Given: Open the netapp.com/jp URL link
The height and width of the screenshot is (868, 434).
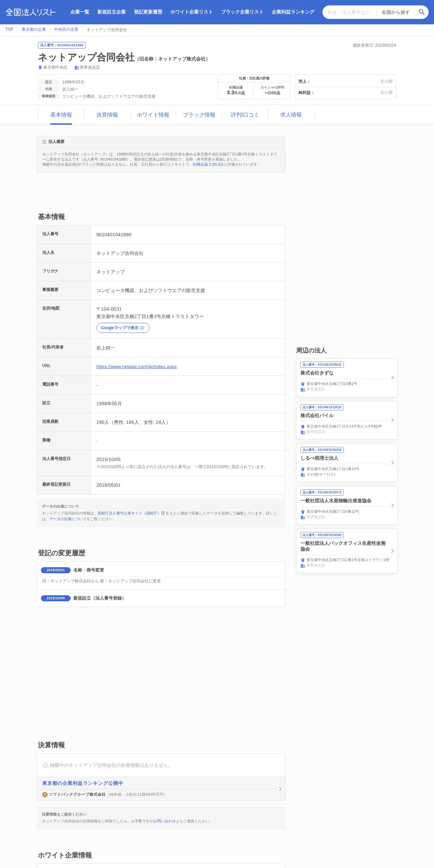Looking at the screenshot, I should pos(137,367).
